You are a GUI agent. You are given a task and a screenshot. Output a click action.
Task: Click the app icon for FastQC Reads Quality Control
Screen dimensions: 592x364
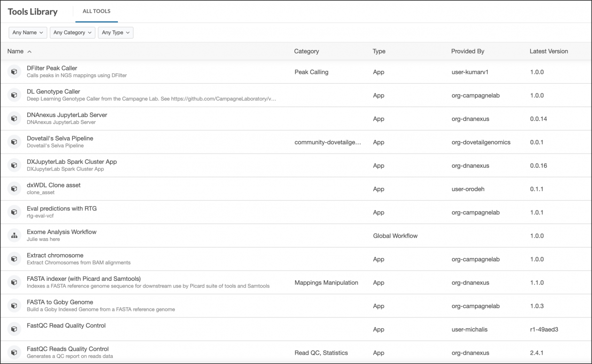pyautogui.click(x=14, y=353)
